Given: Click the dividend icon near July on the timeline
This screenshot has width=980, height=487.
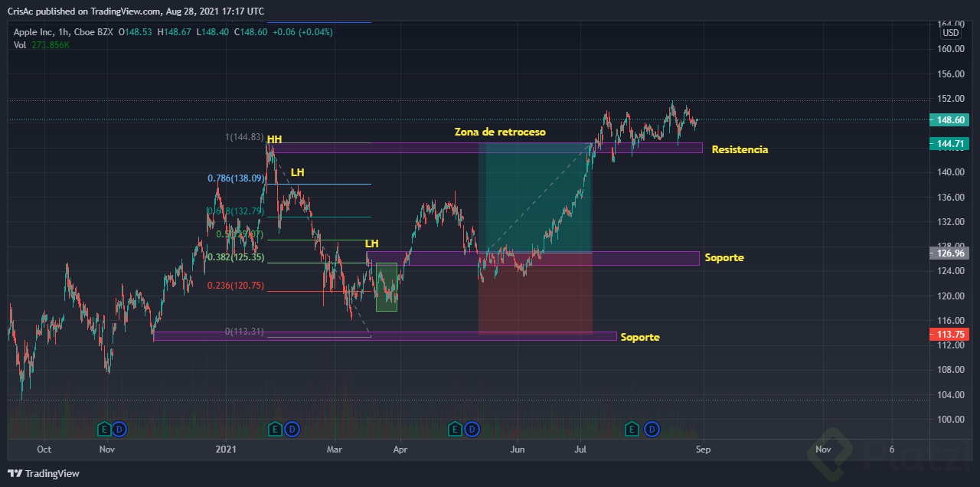Looking at the screenshot, I should pos(651,430).
